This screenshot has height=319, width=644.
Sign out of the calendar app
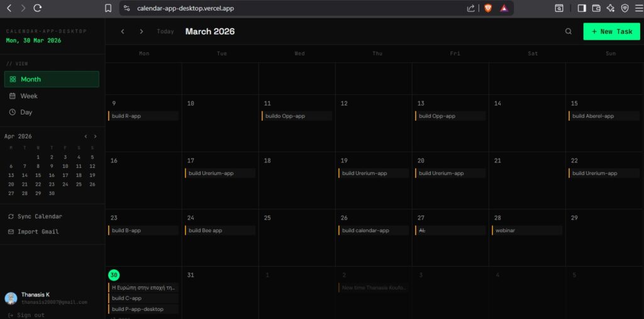coord(26,315)
